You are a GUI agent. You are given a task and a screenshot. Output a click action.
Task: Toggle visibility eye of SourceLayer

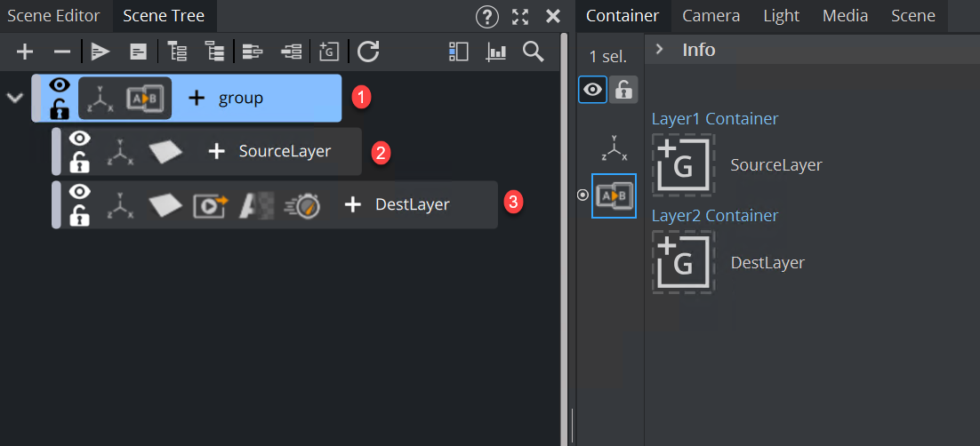point(80,139)
